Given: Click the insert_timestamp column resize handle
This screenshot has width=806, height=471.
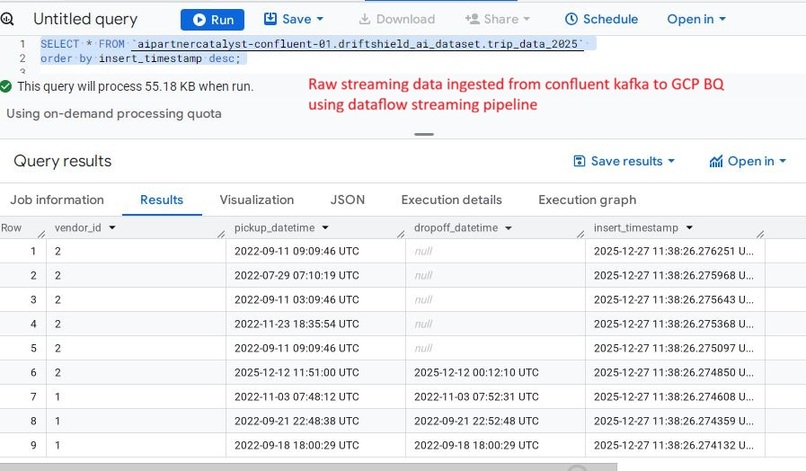Looking at the screenshot, I should click(x=760, y=234).
